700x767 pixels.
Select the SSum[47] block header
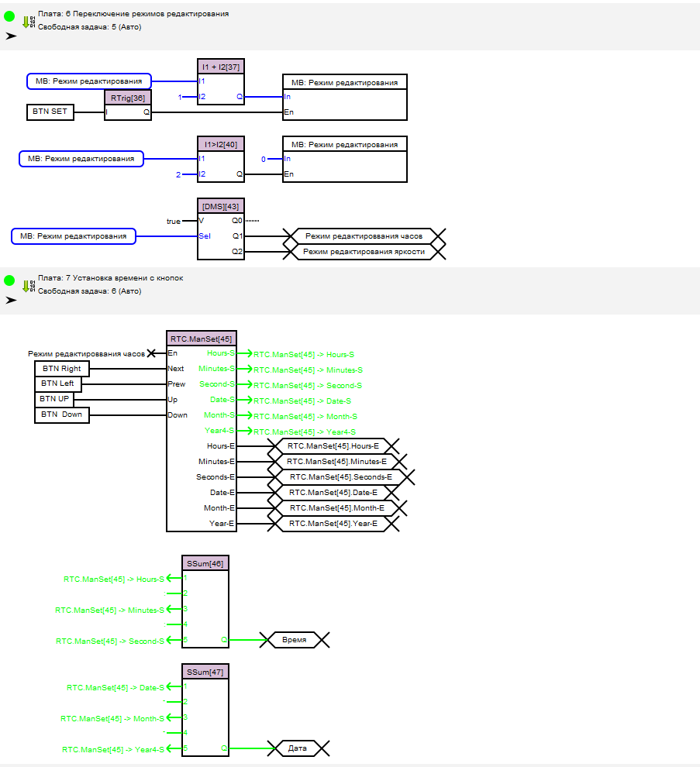tap(205, 672)
